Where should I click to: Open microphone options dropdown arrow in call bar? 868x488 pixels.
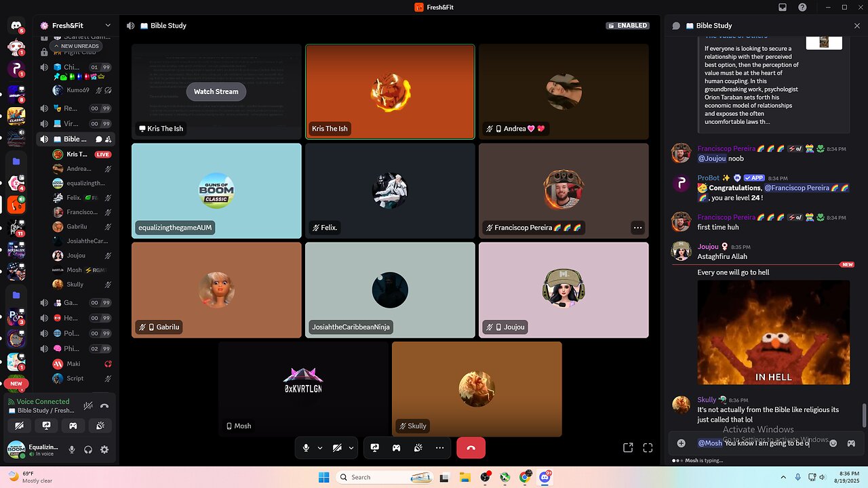[x=320, y=447]
